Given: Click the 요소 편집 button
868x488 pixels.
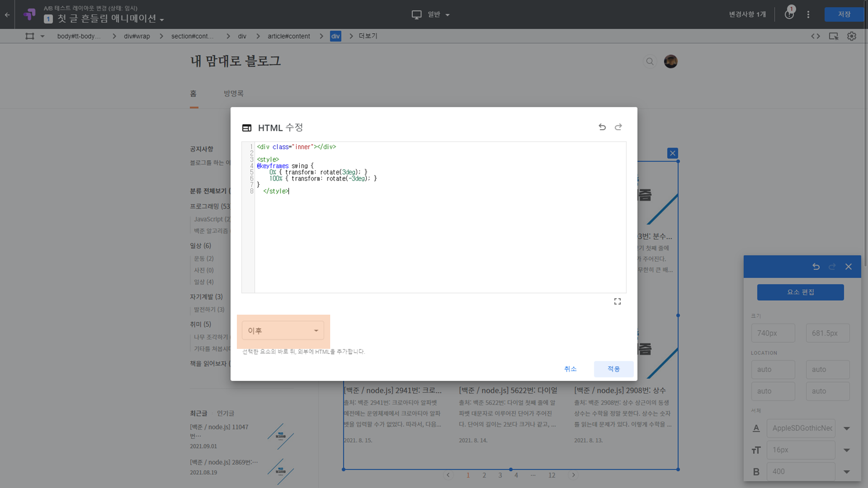Looking at the screenshot, I should (x=800, y=292).
